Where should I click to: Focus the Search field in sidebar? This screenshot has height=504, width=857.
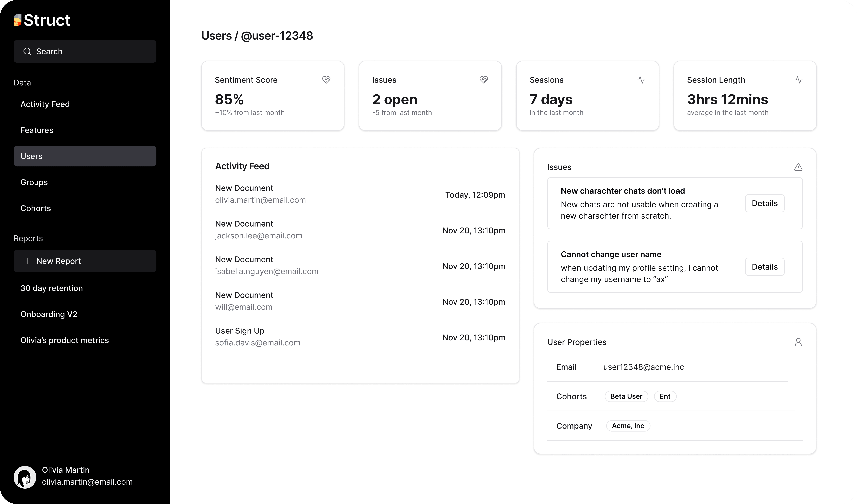[85, 51]
